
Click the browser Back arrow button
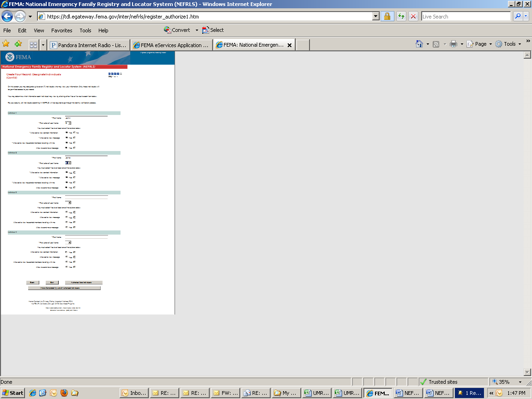coord(7,17)
